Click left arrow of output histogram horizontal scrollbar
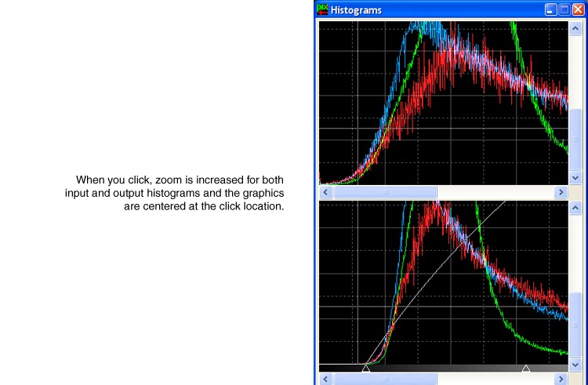588x385 pixels. (325, 379)
